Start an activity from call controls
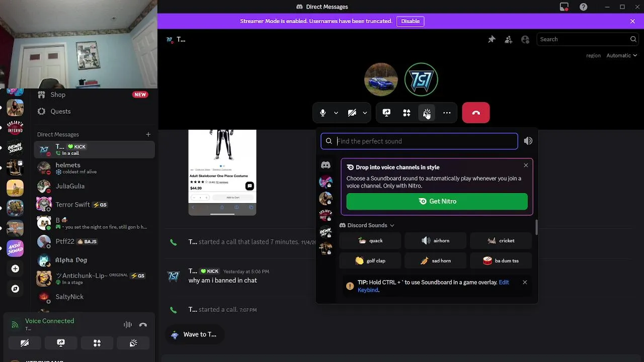 pos(407,113)
